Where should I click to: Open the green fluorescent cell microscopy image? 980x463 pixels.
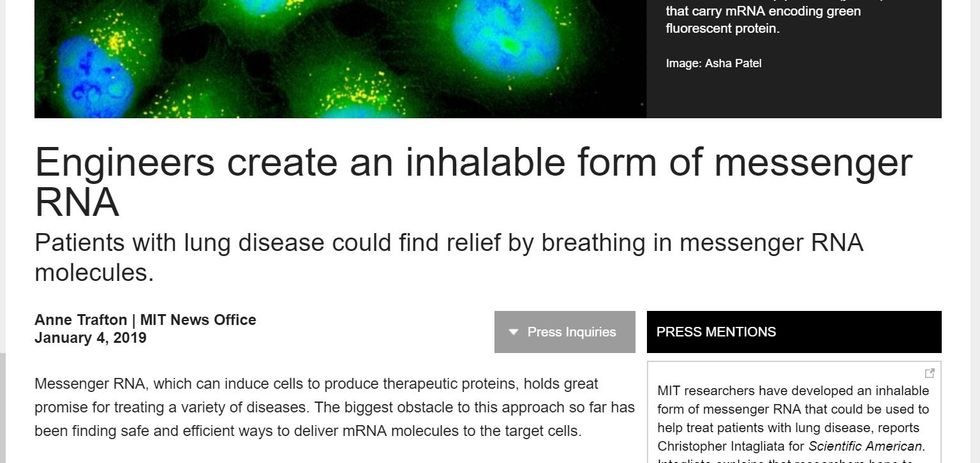tap(340, 58)
